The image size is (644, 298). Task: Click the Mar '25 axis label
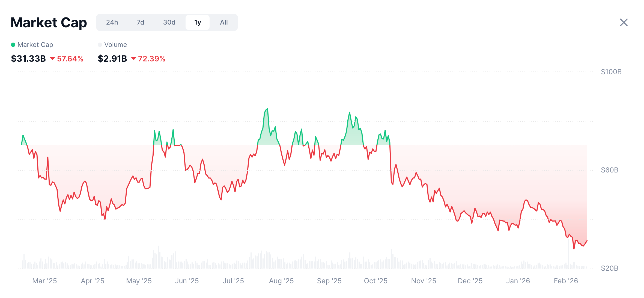[44, 281]
